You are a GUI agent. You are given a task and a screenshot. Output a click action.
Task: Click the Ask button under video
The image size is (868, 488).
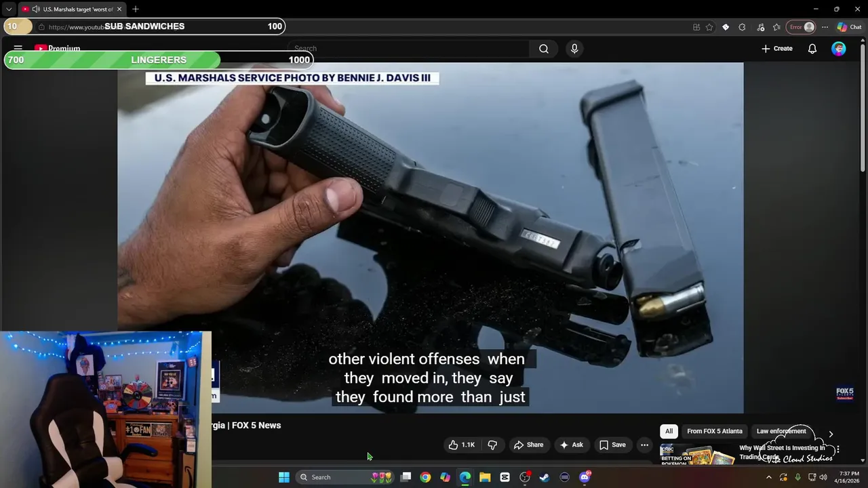572,445
